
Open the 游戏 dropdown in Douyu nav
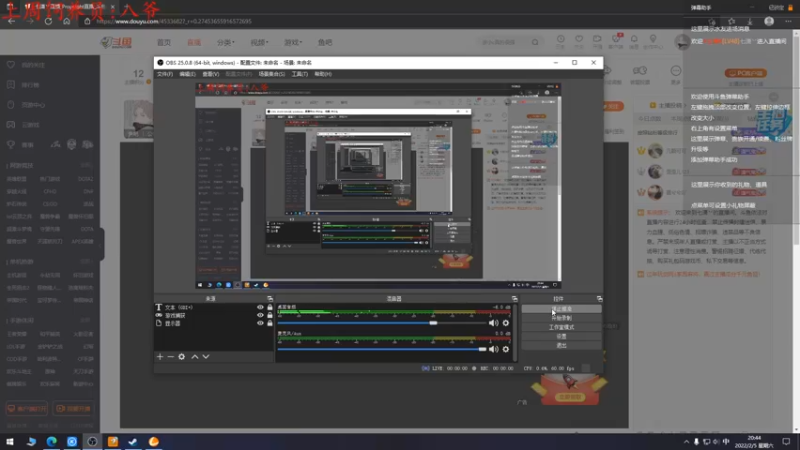point(293,42)
